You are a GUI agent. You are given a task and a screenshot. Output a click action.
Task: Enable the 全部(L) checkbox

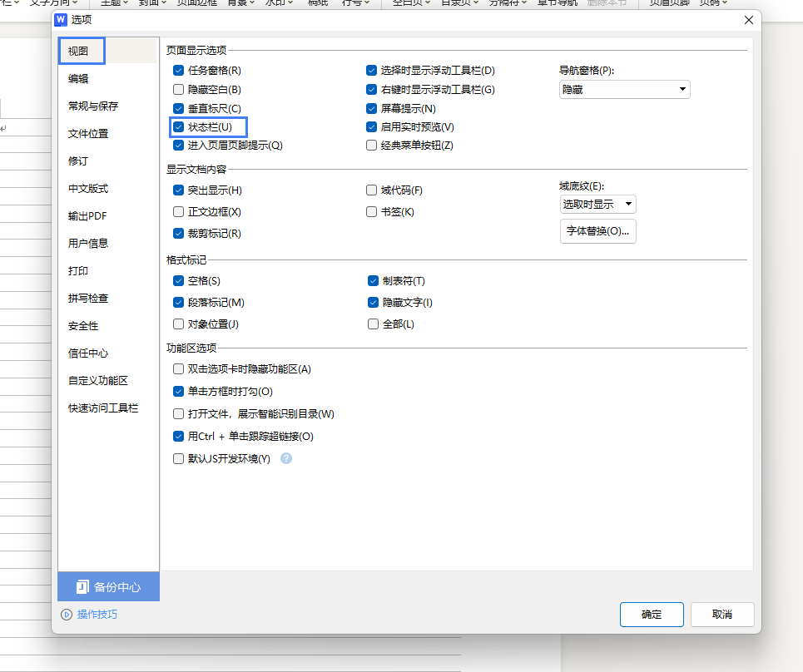click(x=373, y=324)
